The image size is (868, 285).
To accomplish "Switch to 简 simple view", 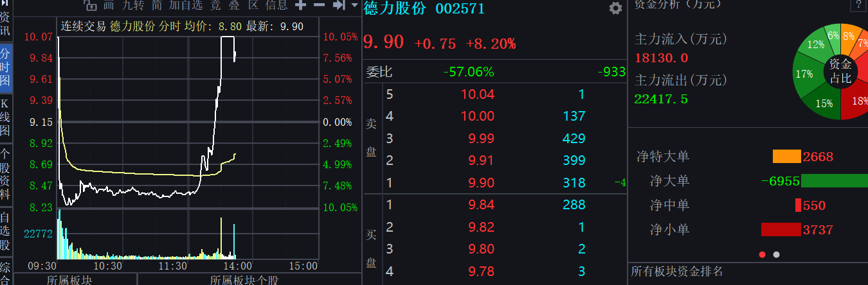I will point(158,6).
